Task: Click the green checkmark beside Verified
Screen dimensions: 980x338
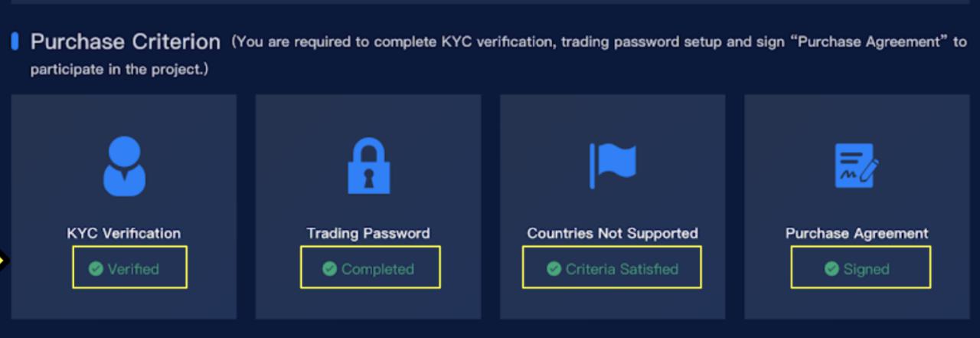Action: (x=96, y=269)
